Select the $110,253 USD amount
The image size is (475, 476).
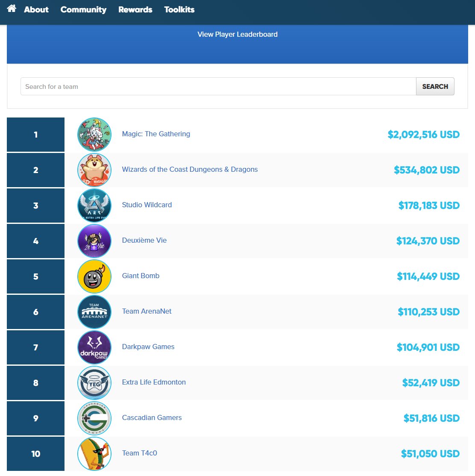click(429, 312)
